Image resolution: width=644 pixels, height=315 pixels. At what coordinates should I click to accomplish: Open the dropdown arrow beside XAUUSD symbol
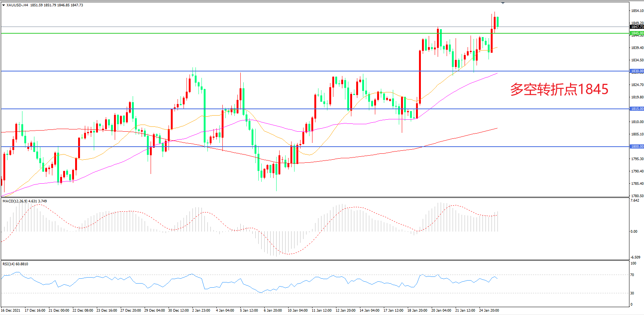tap(3, 5)
